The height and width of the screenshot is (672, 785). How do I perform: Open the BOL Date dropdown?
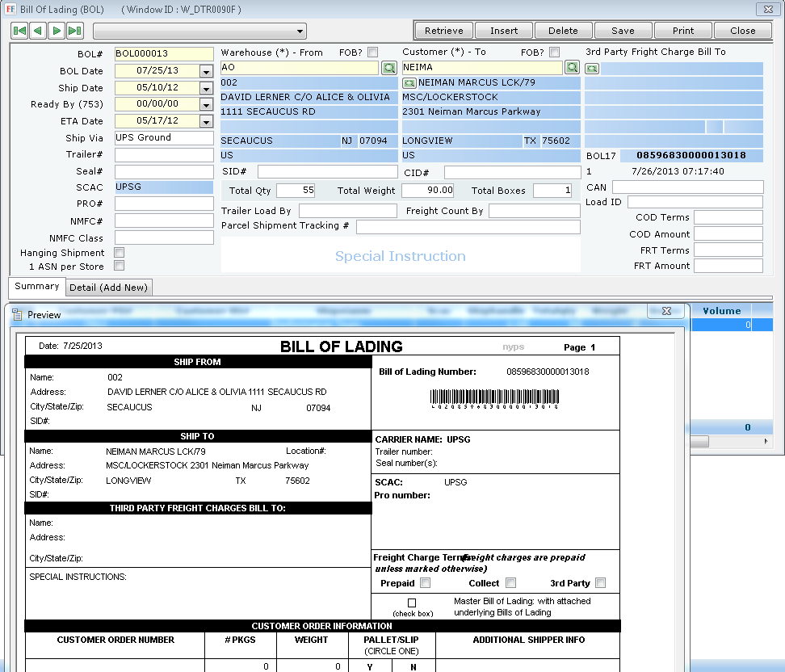pyautogui.click(x=206, y=71)
